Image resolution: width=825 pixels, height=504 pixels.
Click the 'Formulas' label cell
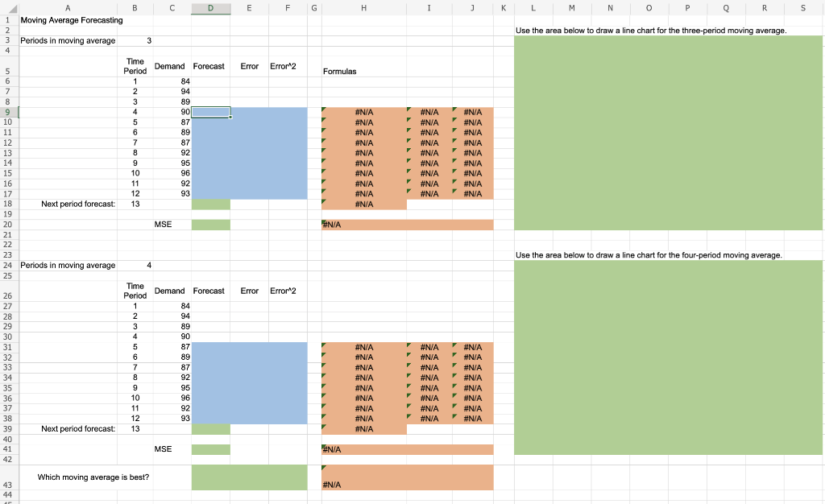click(339, 72)
